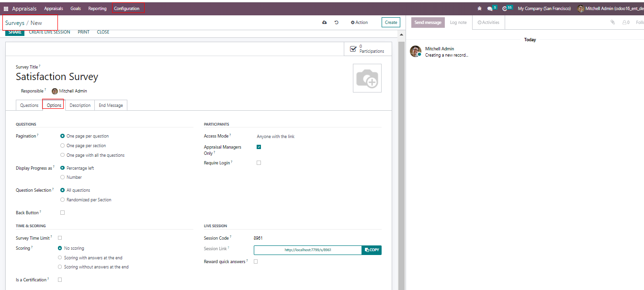Image resolution: width=644 pixels, height=290 pixels.
Task: Click the Create button
Action: pos(391,23)
